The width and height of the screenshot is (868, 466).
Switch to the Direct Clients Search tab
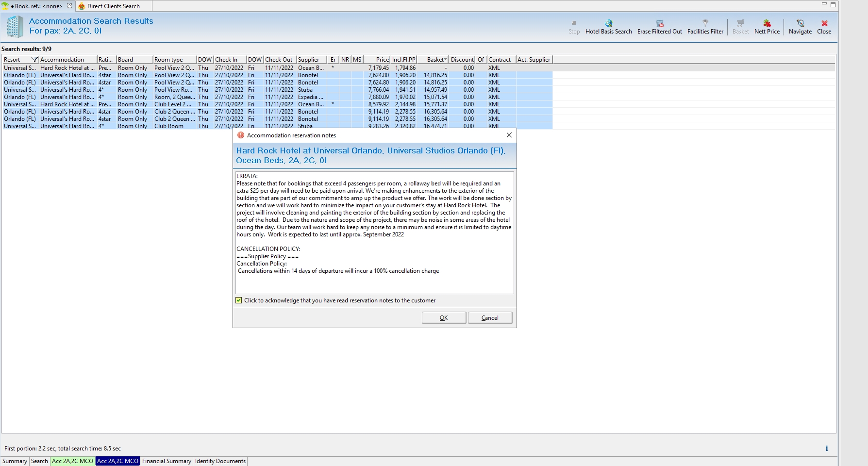pyautogui.click(x=114, y=6)
